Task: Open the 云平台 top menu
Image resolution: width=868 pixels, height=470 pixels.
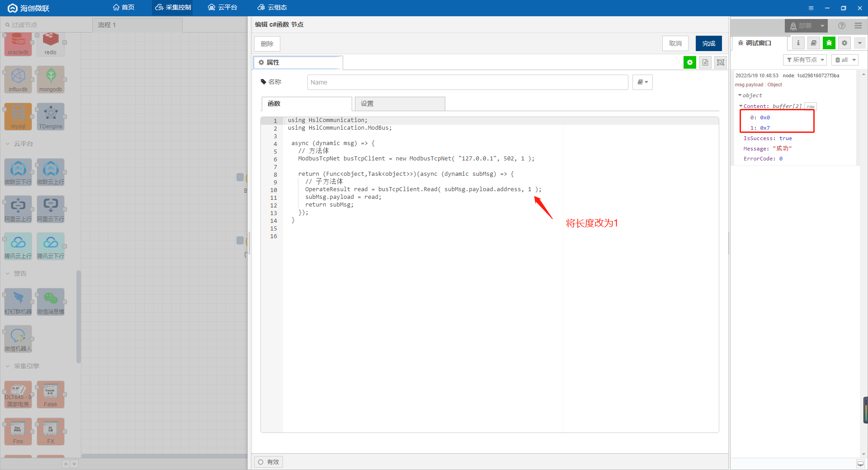Action: pos(222,8)
